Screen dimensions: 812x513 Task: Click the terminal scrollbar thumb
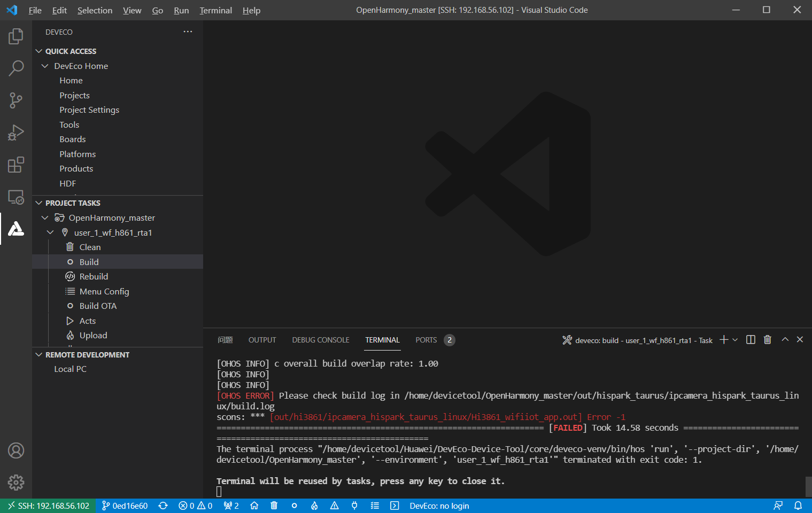(808, 487)
